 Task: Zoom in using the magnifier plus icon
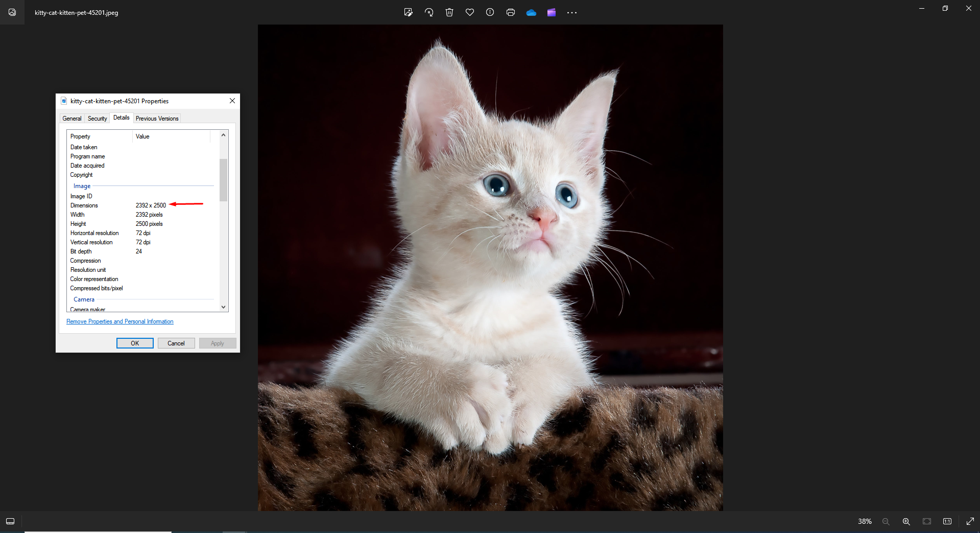(x=906, y=521)
